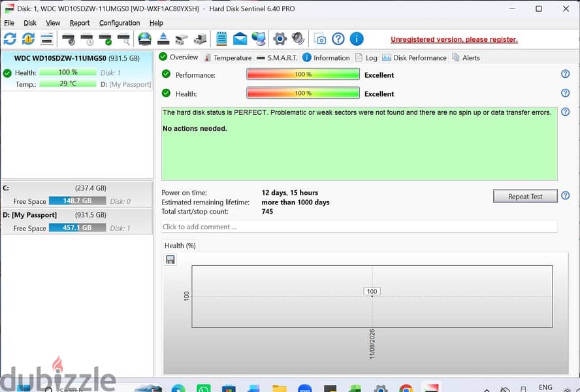580x392 pixels.
Task: Open the View menu
Action: (53, 23)
